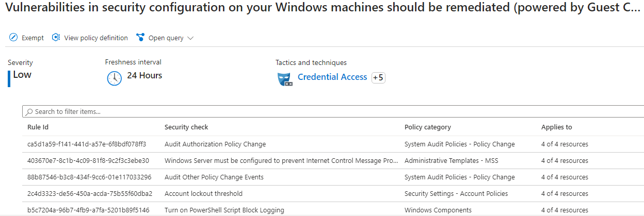Sort by Policy category column header
644x216 pixels.
click(x=428, y=127)
